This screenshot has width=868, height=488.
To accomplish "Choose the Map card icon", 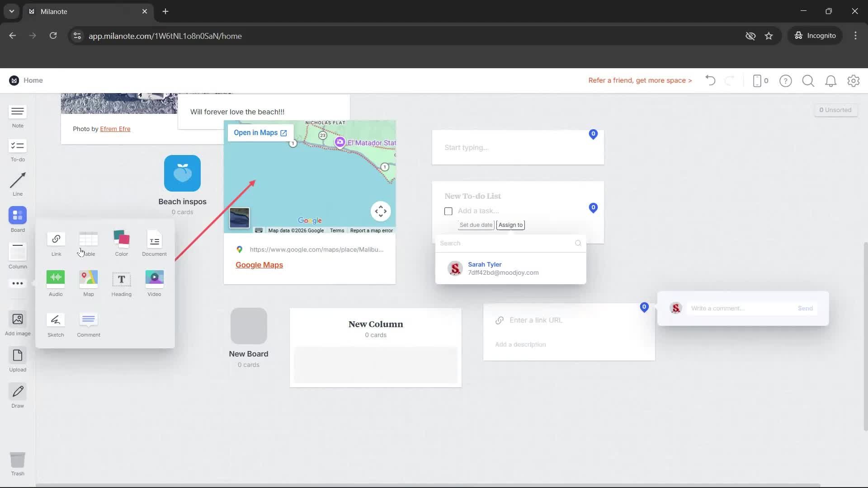I will [89, 279].
